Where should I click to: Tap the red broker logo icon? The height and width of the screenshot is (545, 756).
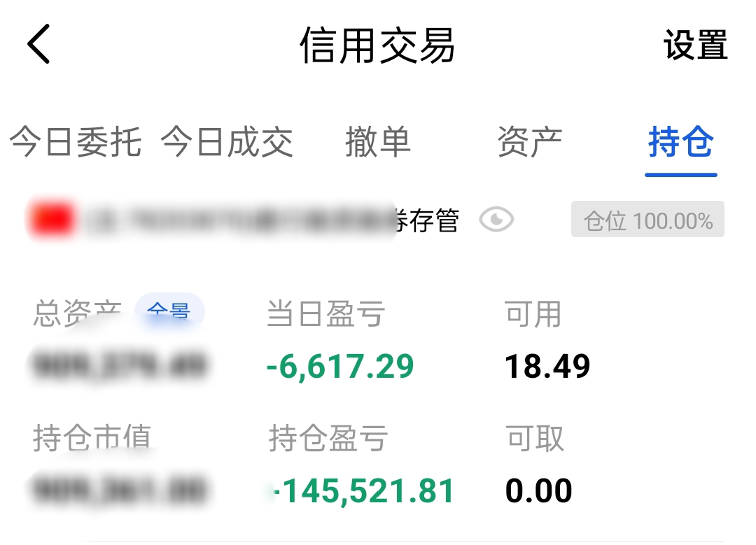(x=52, y=219)
